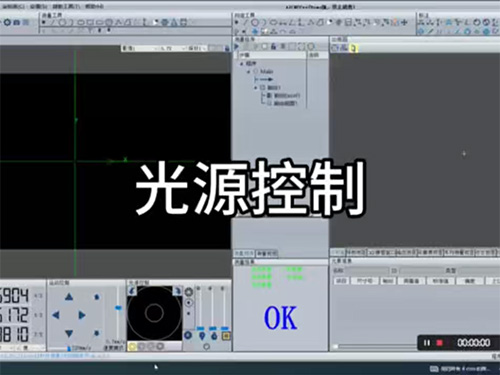Run the measurement task with play icon
Viewport: 500px width, 375px height.
[x=237, y=46]
